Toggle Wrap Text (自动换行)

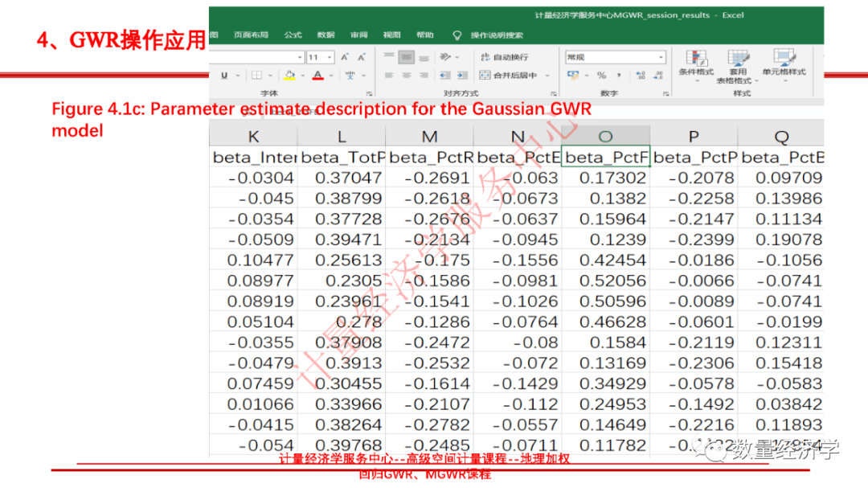(505, 57)
